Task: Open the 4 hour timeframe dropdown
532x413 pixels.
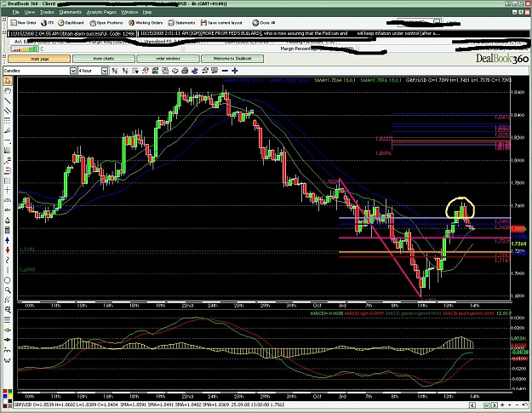Action: [105, 71]
